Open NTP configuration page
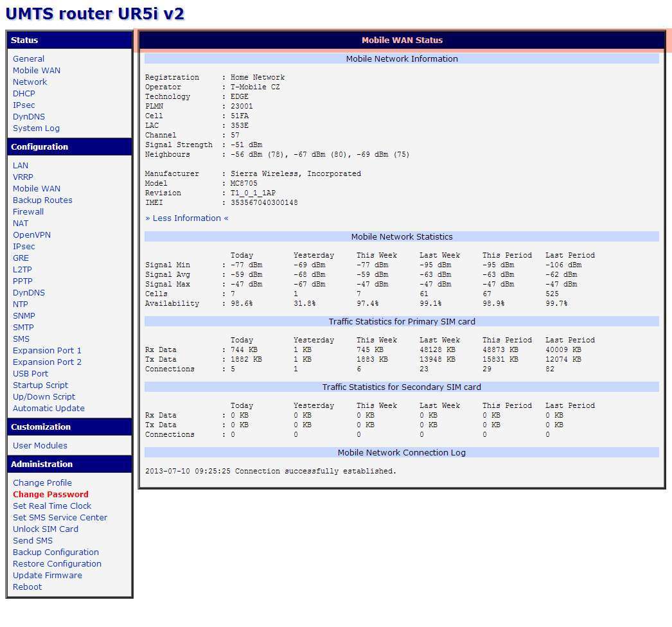672x627 pixels. (x=21, y=305)
